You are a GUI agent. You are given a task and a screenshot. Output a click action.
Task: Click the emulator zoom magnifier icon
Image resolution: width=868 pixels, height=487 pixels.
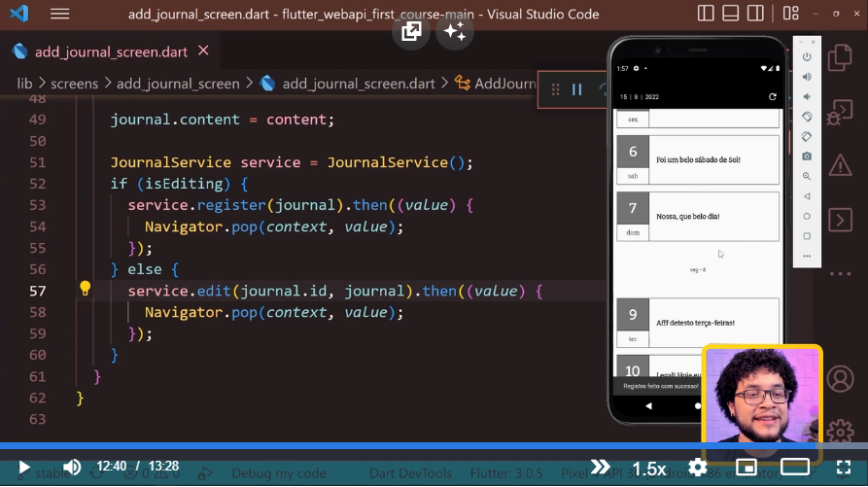pos(807,176)
